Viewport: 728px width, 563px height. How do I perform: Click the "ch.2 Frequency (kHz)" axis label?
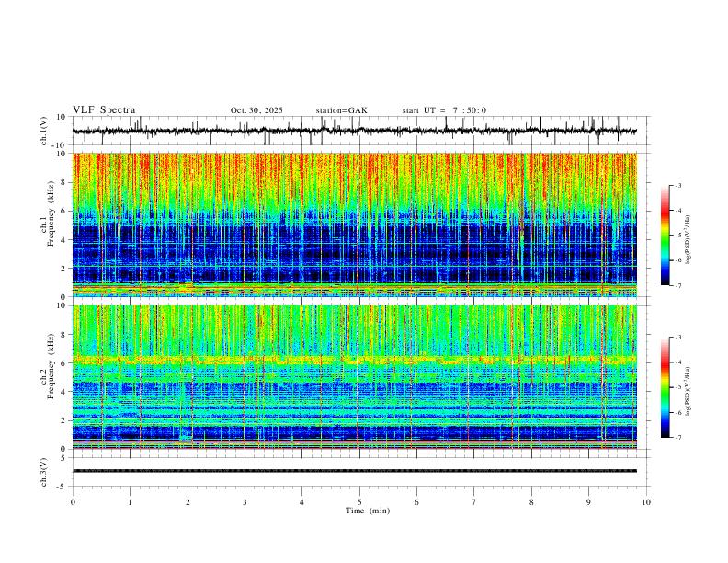(x=47, y=364)
